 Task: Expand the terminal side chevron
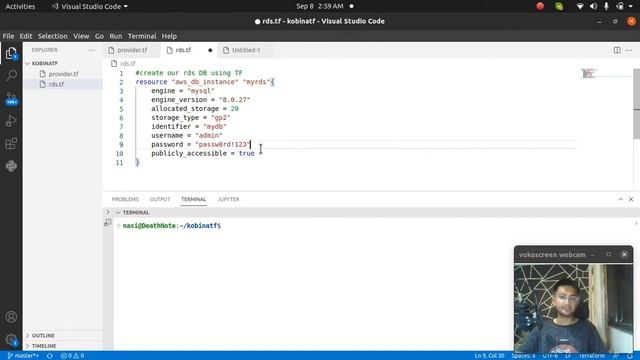pyautogui.click(x=108, y=212)
